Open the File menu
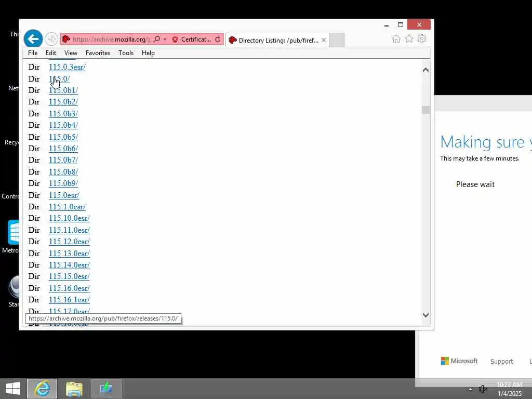Screen dimensions: 532x399 coord(33,53)
